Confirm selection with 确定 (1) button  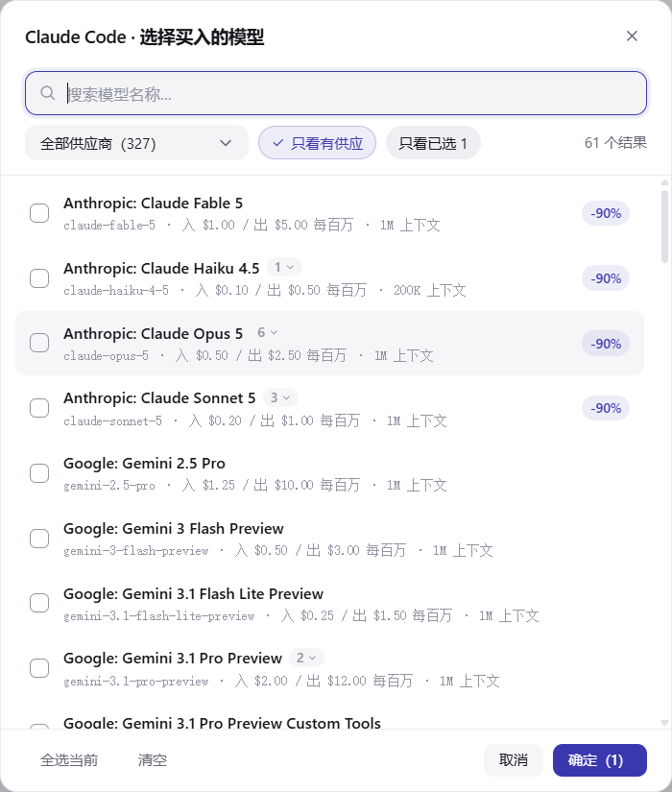[x=600, y=760]
